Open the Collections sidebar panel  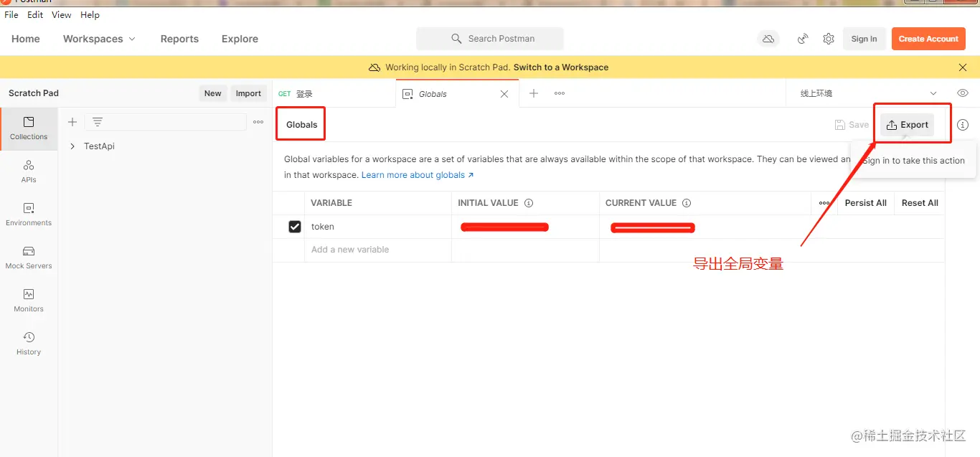(x=29, y=128)
